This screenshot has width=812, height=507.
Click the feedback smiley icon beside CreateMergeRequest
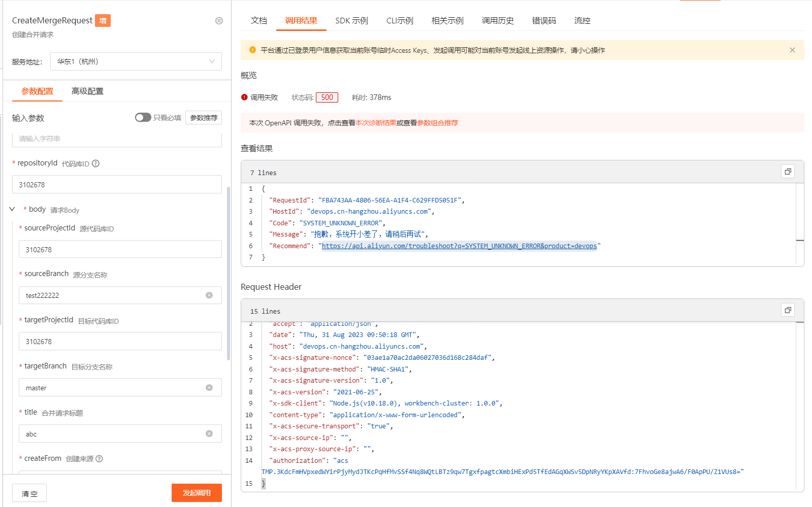219,21
